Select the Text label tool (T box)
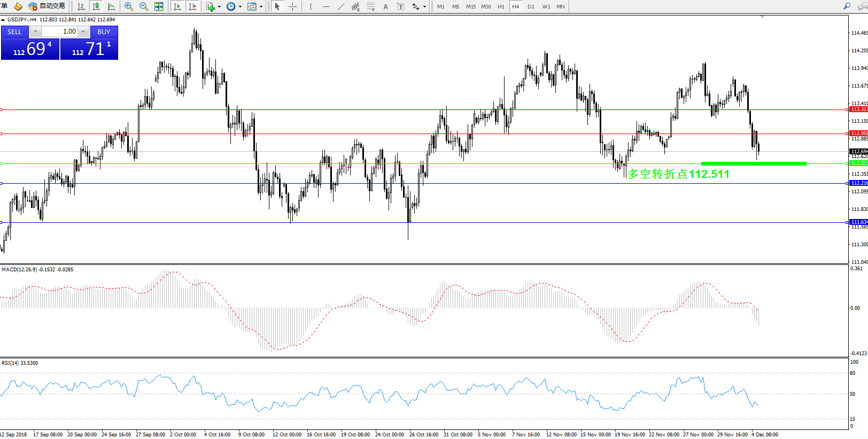This screenshot has height=439, width=868. point(400,6)
